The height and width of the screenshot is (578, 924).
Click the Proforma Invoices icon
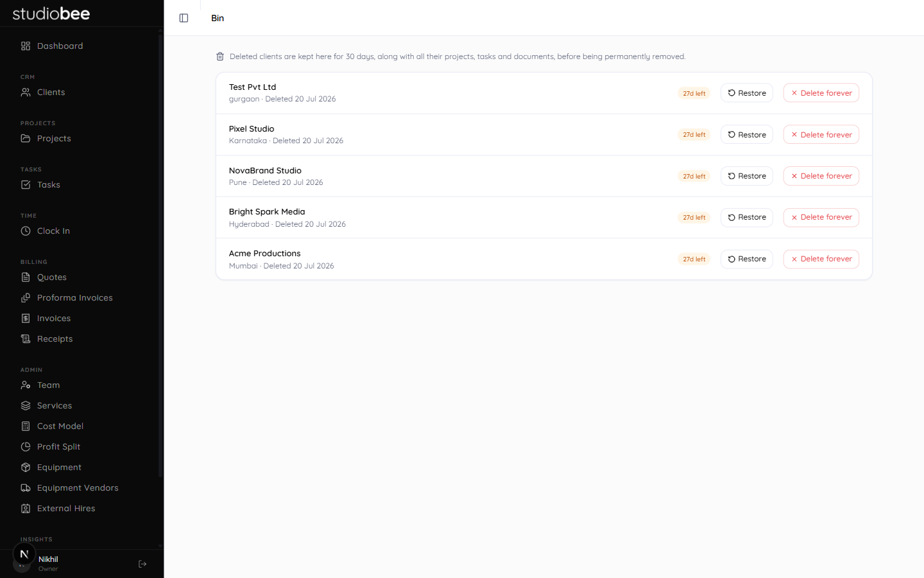(26, 298)
